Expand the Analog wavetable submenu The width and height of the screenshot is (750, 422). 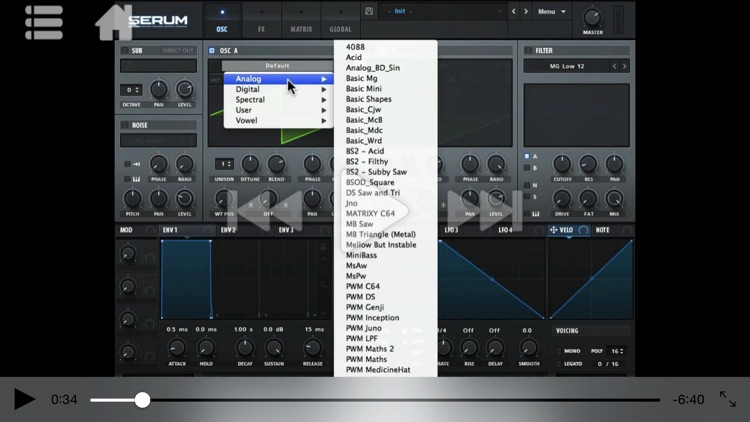pyautogui.click(x=278, y=78)
